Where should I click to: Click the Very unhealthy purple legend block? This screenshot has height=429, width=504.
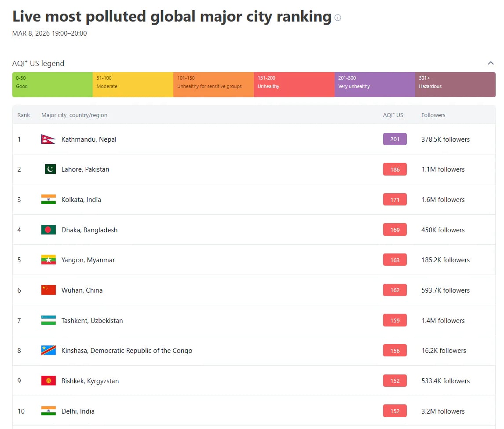click(374, 84)
